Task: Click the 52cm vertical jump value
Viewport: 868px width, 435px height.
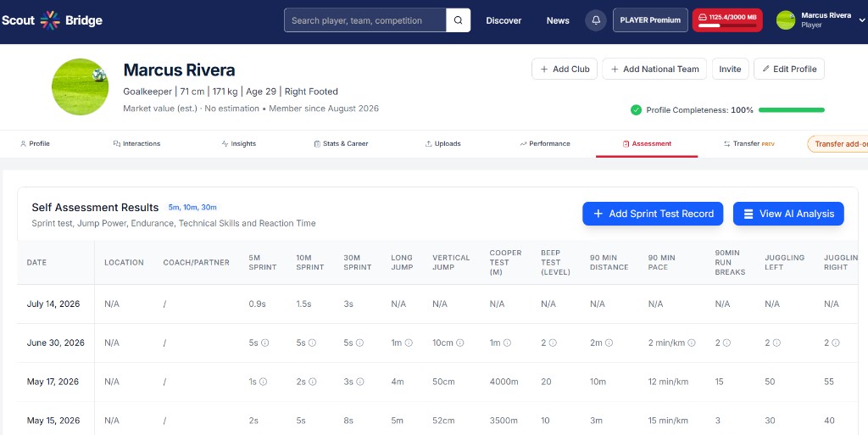Action: point(443,420)
